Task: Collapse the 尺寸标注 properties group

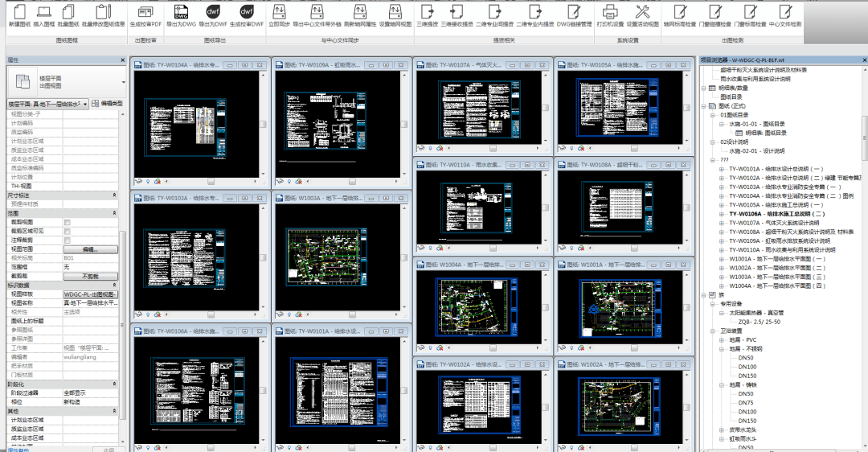Action: click(115, 195)
